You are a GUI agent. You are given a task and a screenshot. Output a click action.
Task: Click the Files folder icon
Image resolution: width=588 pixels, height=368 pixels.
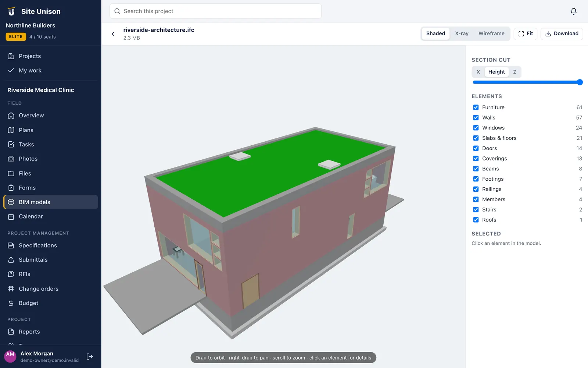[11, 173]
